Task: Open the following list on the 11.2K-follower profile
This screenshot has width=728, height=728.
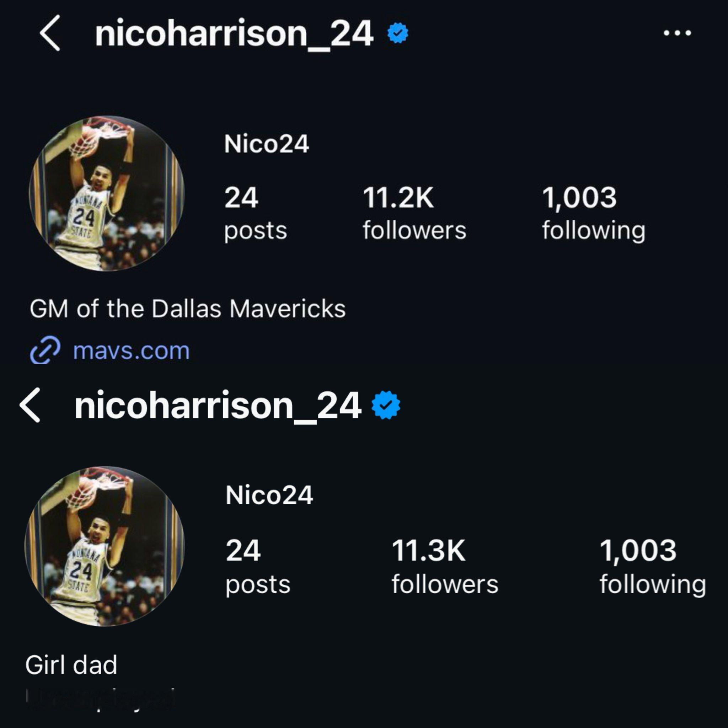Action: (593, 213)
